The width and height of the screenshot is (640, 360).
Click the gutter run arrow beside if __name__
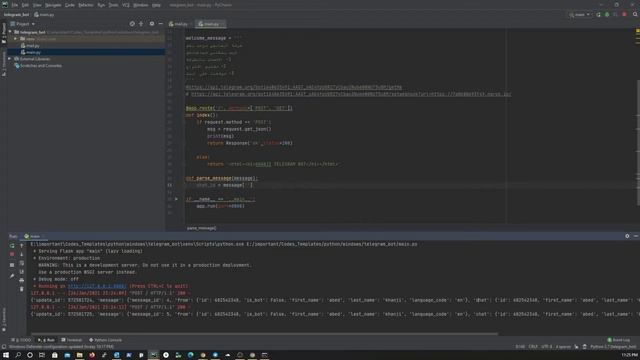click(x=176, y=199)
